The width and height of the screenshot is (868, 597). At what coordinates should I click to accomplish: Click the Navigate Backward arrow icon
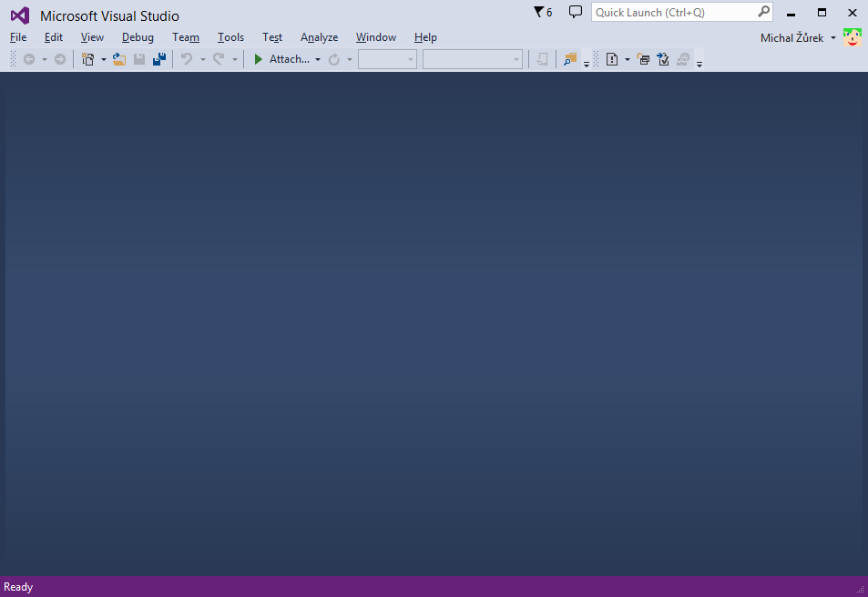click(29, 58)
